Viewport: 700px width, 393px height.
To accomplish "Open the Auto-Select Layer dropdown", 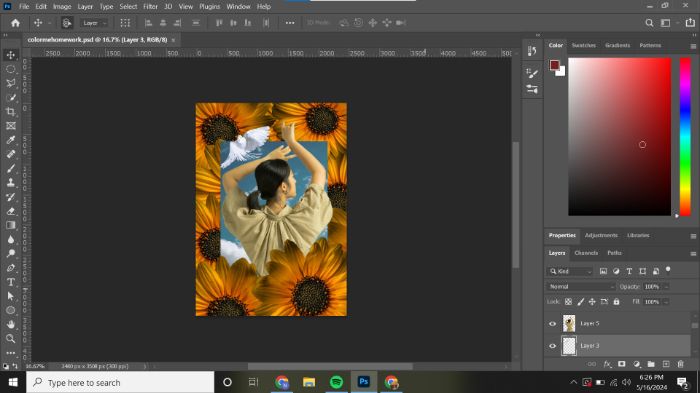I will (94, 23).
